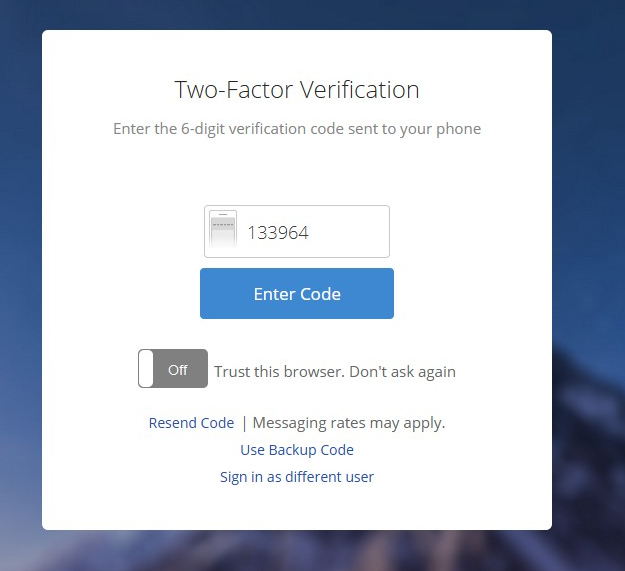
Task: Click the Off label on the trust switch
Action: coord(178,370)
